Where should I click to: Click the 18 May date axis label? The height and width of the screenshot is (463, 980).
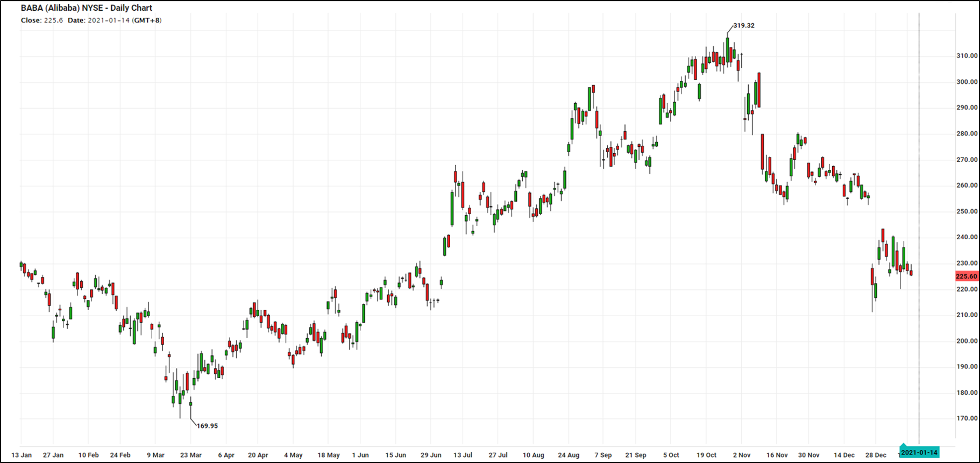328,455
